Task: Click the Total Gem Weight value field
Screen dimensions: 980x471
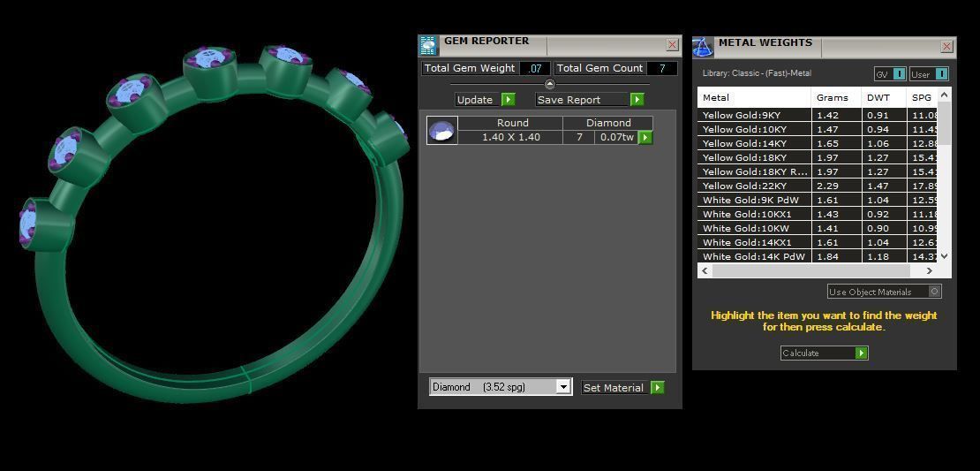Action: pos(535,68)
